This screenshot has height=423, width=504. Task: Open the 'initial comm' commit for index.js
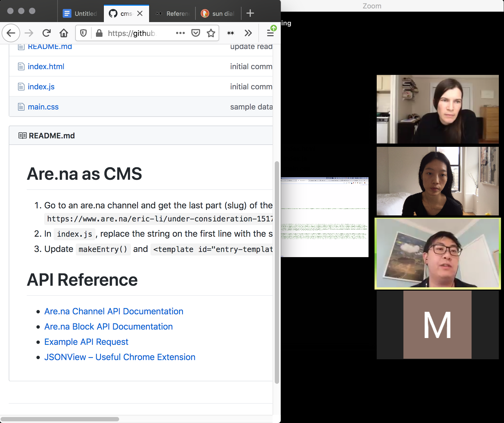[x=251, y=87]
